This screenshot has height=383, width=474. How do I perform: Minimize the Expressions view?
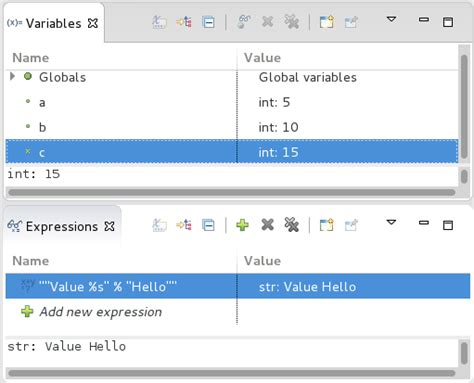pyautogui.click(x=424, y=222)
